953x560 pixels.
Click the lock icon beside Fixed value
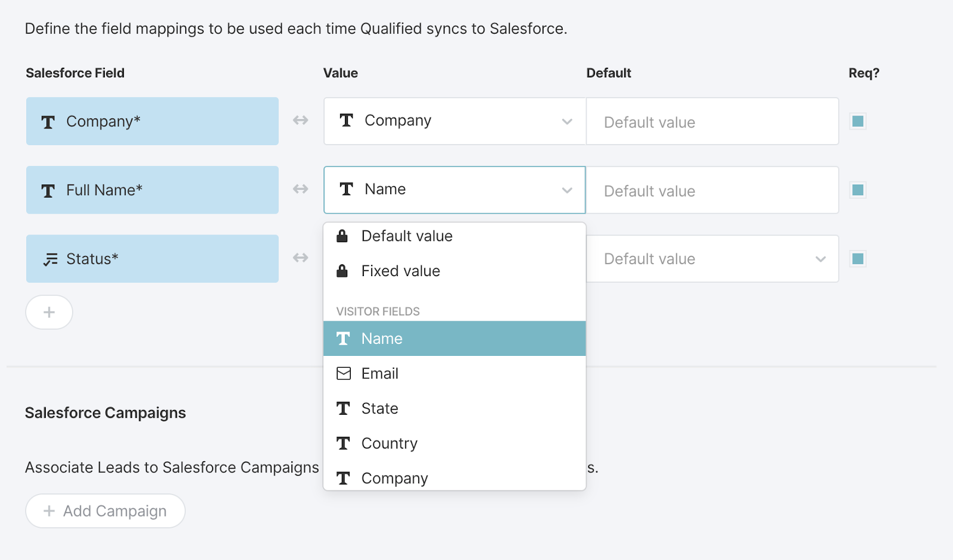point(342,271)
